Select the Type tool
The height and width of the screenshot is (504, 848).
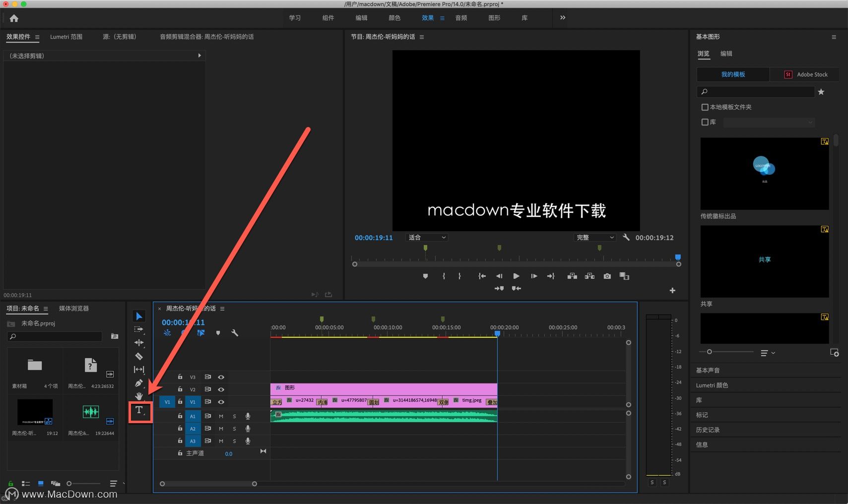pyautogui.click(x=139, y=411)
